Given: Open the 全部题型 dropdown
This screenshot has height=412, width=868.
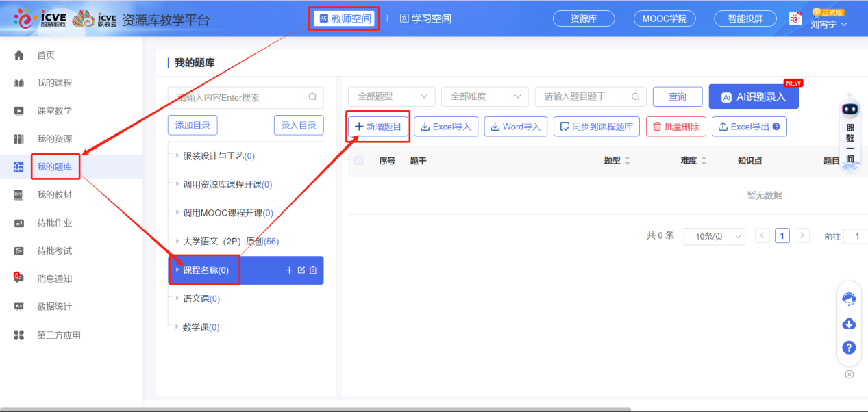Looking at the screenshot, I should click(391, 97).
